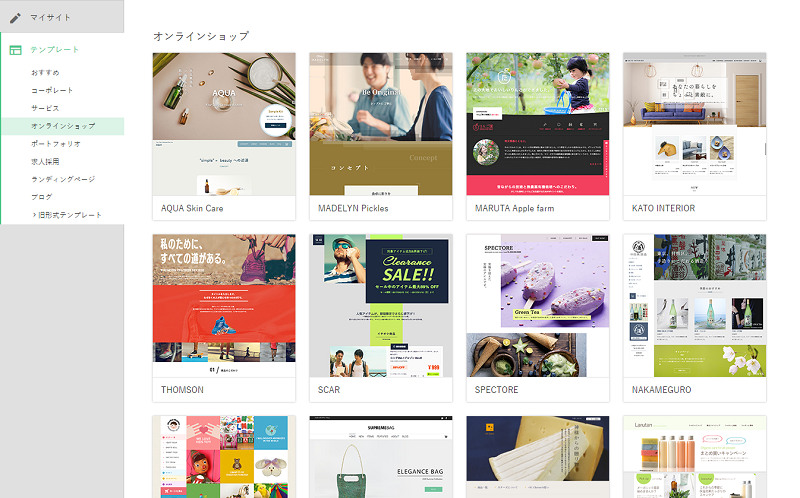The height and width of the screenshot is (498, 800).
Task: Click the THOMSON title text
Action: [x=182, y=390]
